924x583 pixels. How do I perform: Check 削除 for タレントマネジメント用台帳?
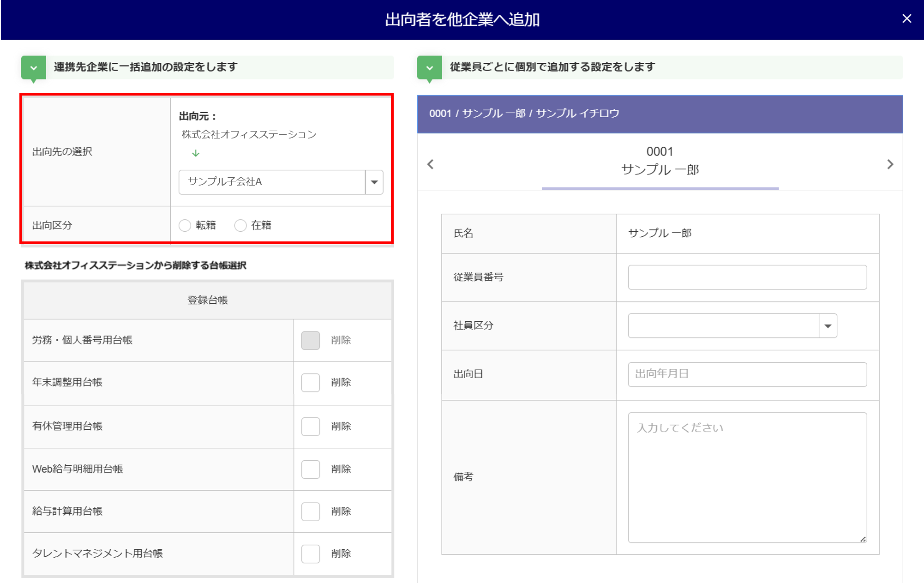click(310, 553)
